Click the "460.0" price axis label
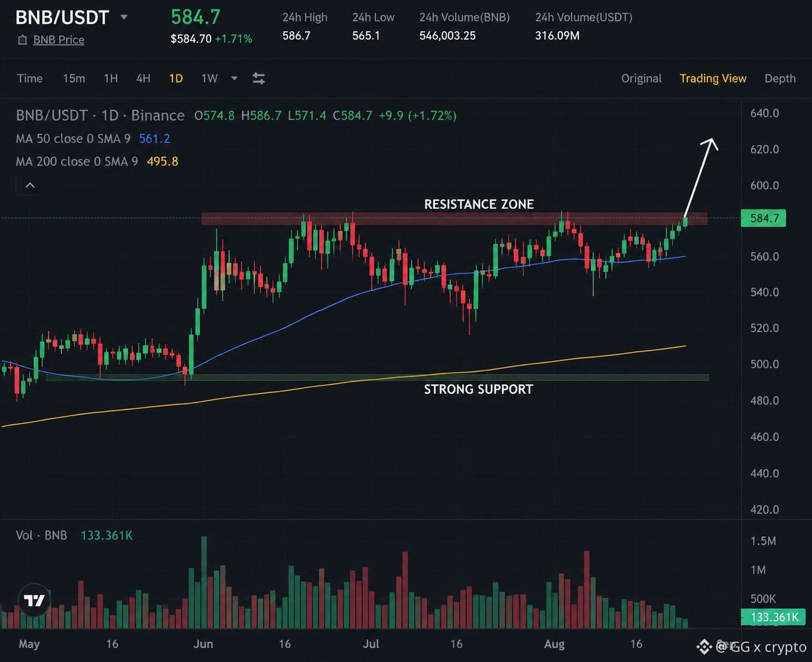 [765, 437]
